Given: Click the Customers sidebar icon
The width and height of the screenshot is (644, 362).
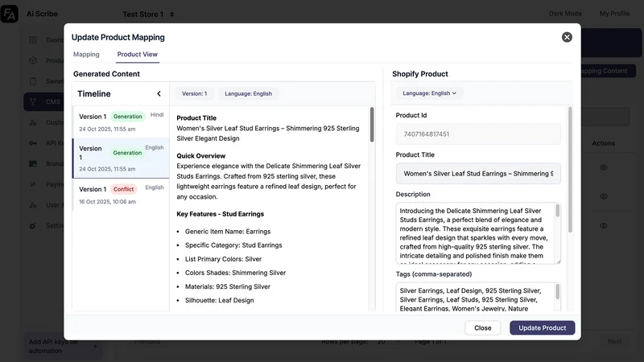Looking at the screenshot, I should pyautogui.click(x=33, y=122).
